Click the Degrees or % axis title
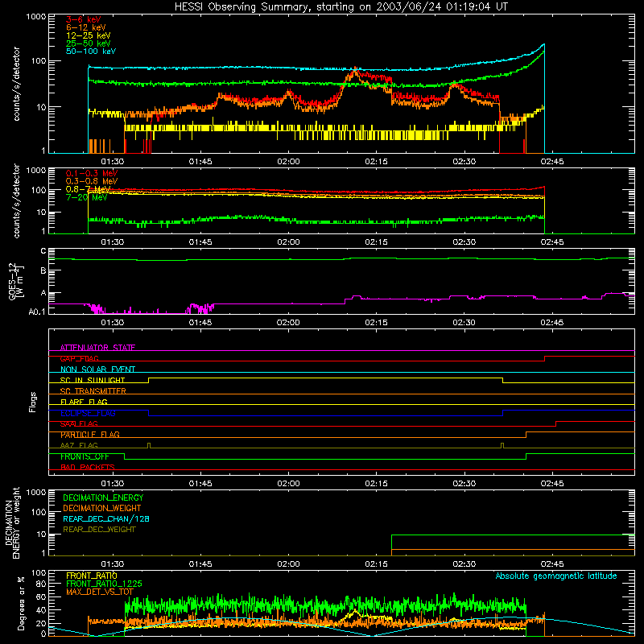644x644 pixels. click(x=21, y=603)
